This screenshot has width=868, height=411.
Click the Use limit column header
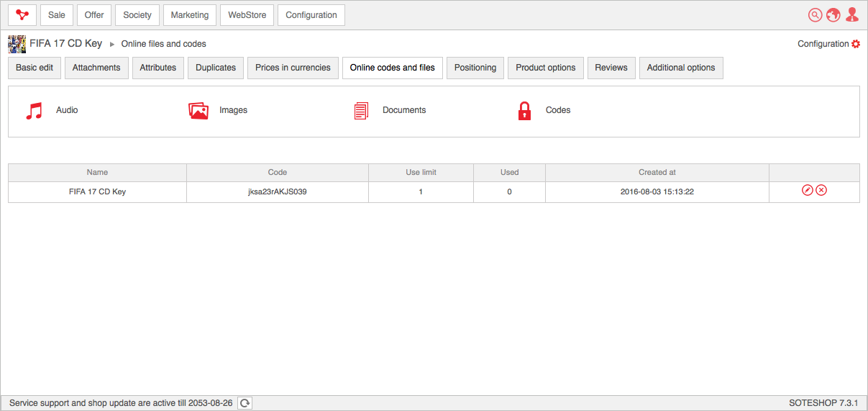[421, 173]
